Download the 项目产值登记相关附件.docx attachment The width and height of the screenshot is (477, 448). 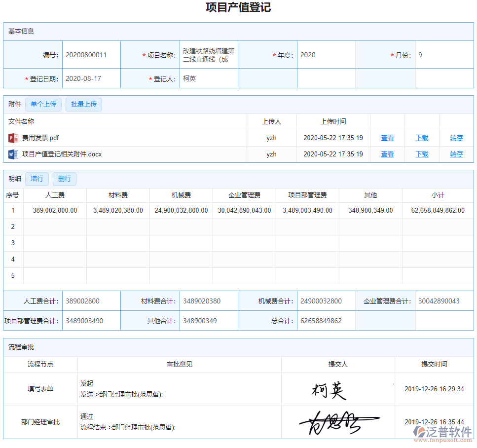422,154
